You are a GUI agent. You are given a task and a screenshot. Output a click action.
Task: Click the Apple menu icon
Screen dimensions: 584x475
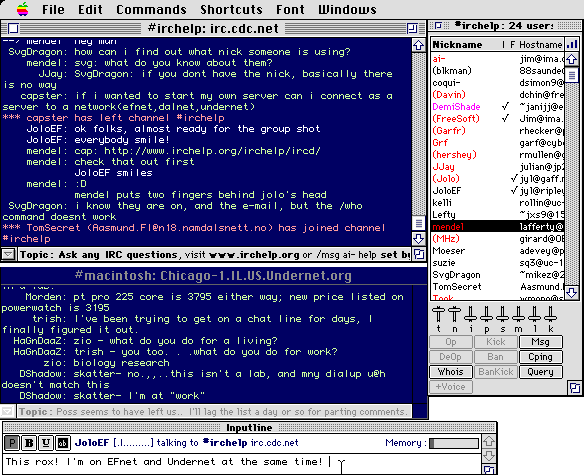(x=22, y=9)
